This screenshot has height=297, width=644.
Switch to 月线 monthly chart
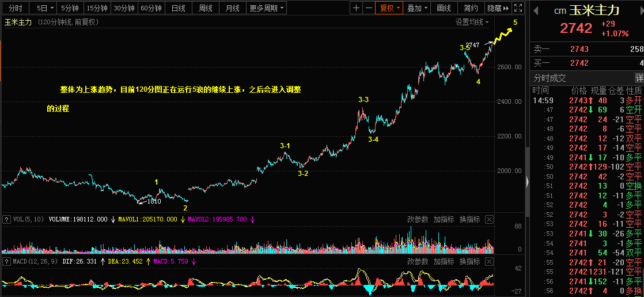point(233,8)
